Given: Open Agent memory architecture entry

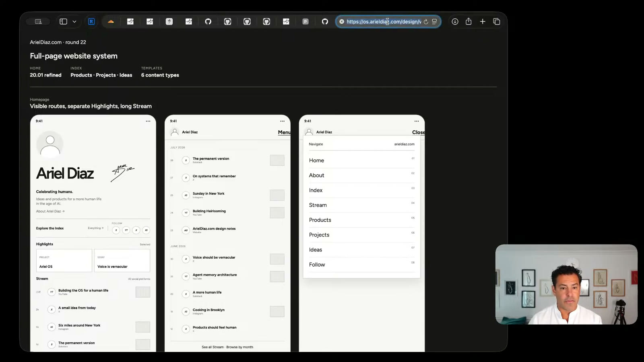Looking at the screenshot, I should click(215, 275).
